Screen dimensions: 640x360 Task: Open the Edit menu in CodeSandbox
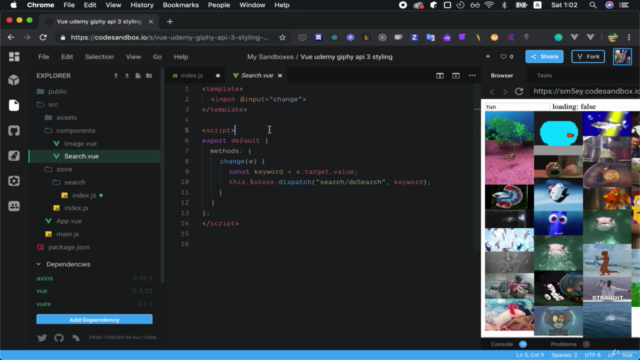coord(67,57)
